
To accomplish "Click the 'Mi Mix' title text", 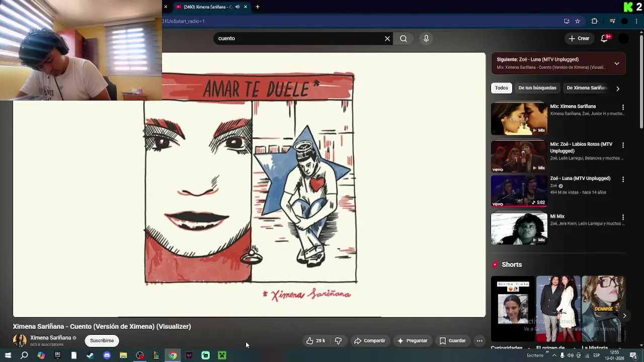I will click(557, 216).
